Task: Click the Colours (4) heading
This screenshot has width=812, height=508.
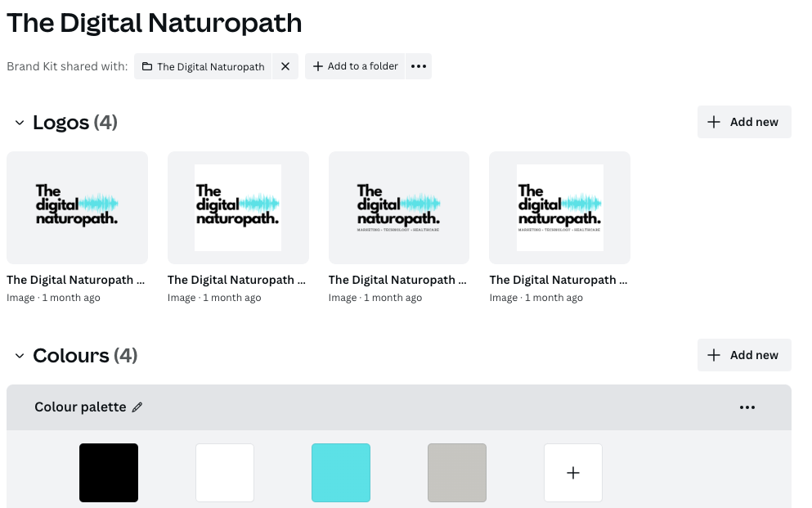Action: click(x=85, y=356)
